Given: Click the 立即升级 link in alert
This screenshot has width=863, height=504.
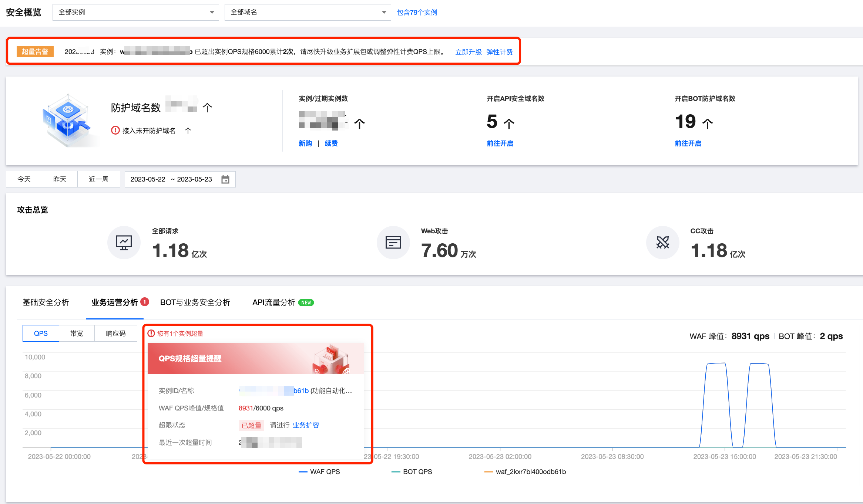Looking at the screenshot, I should (x=468, y=52).
